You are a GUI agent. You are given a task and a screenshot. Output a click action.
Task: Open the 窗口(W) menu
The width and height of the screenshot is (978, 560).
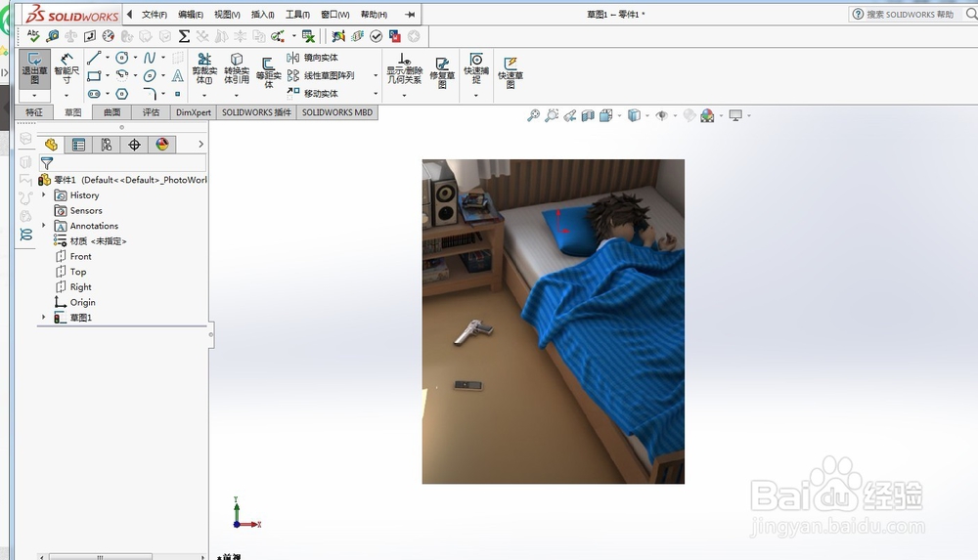coord(334,15)
